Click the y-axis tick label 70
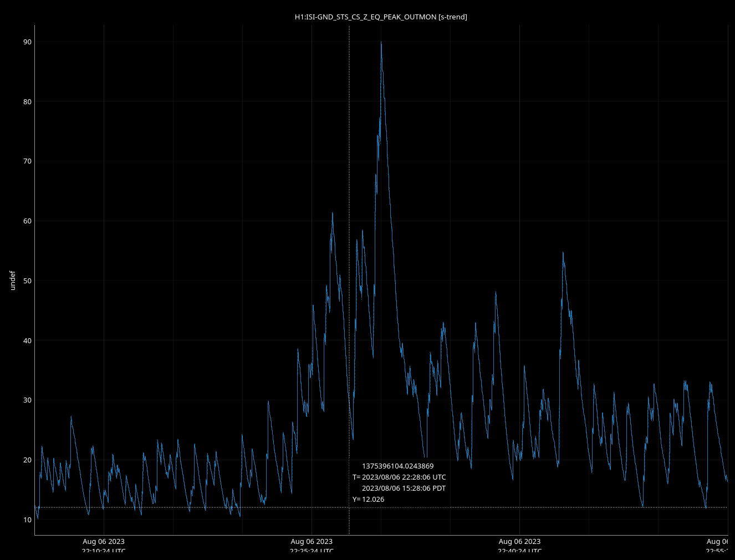Viewport: 735px width, 560px height. pyautogui.click(x=27, y=161)
